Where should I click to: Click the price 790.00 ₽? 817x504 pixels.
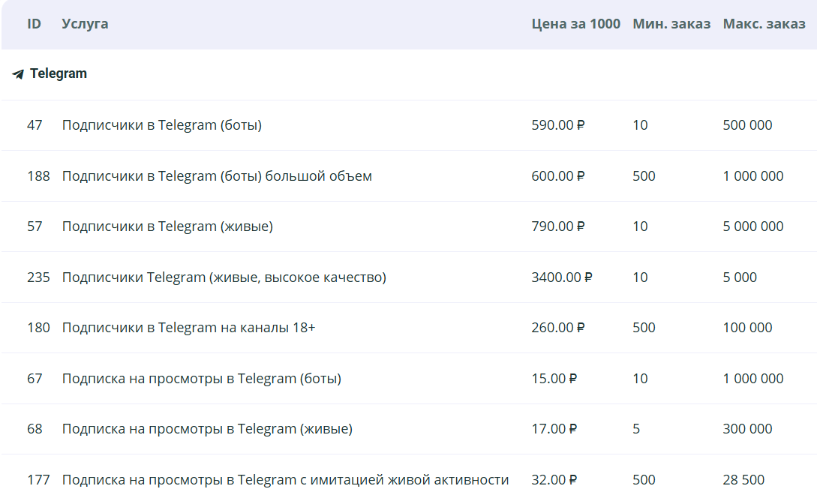[558, 226]
